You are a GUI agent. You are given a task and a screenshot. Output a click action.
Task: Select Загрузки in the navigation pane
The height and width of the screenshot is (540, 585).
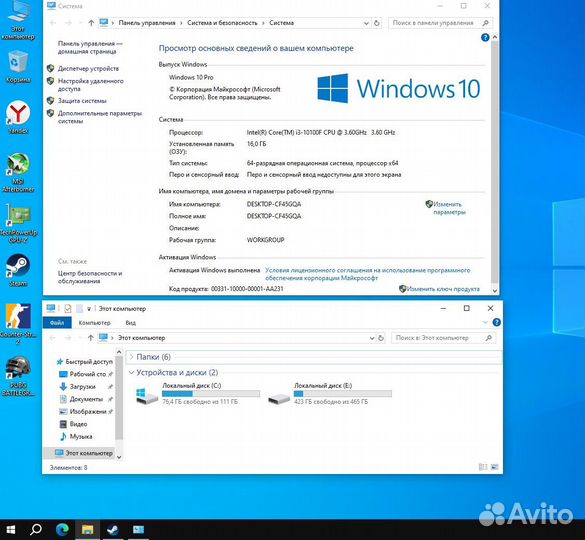click(82, 387)
